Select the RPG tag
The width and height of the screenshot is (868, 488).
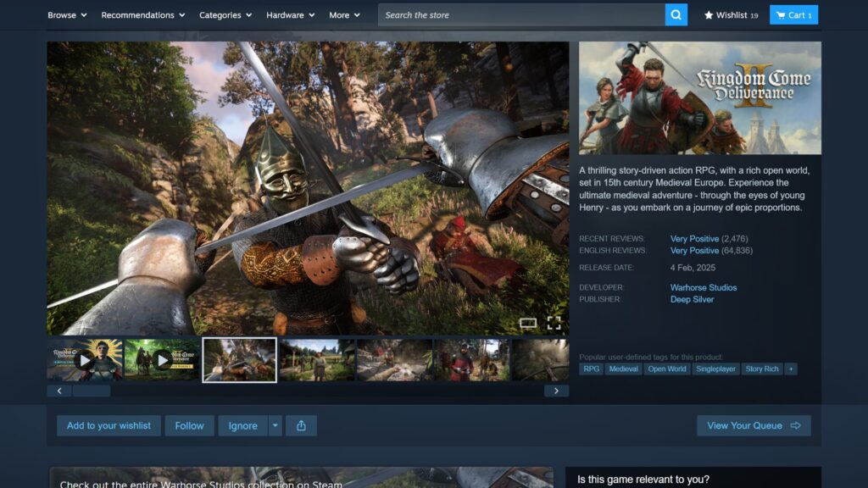(x=591, y=369)
